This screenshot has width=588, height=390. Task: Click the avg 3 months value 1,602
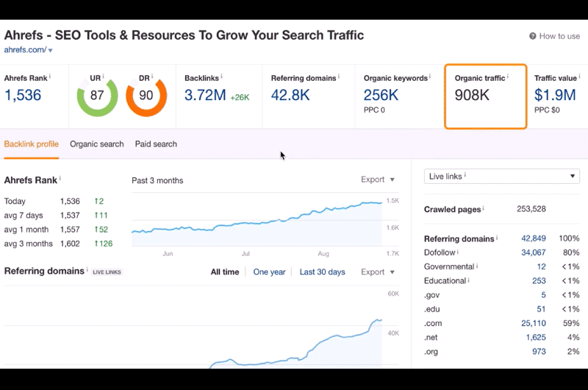pyautogui.click(x=70, y=244)
